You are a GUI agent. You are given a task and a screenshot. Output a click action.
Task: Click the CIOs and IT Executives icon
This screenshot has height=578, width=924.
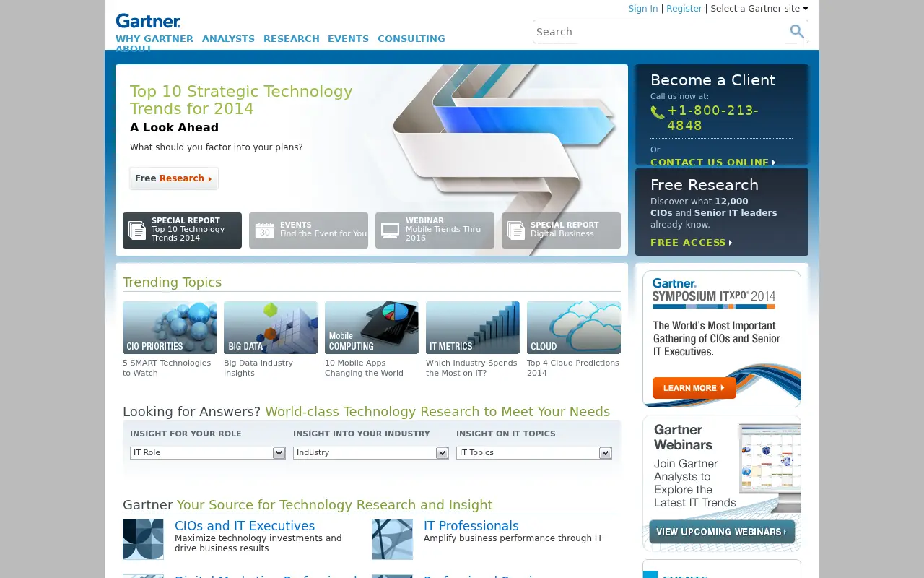click(143, 539)
